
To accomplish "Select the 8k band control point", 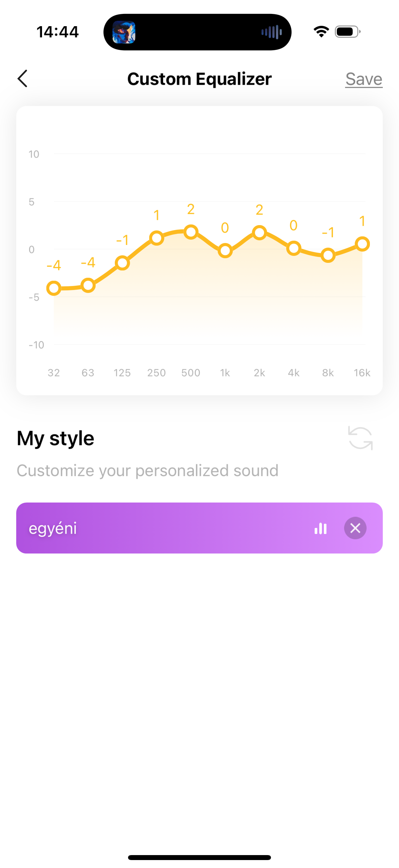I will click(x=328, y=255).
